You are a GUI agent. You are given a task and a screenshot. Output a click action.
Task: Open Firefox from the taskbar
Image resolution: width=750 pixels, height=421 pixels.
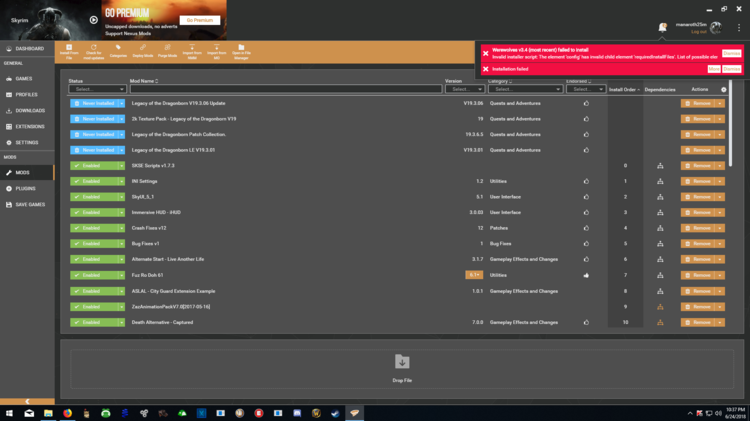pyautogui.click(x=67, y=413)
